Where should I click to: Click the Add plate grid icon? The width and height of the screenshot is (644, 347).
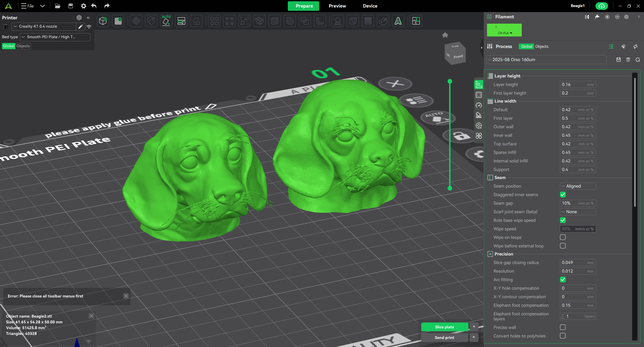pyautogui.click(x=118, y=21)
